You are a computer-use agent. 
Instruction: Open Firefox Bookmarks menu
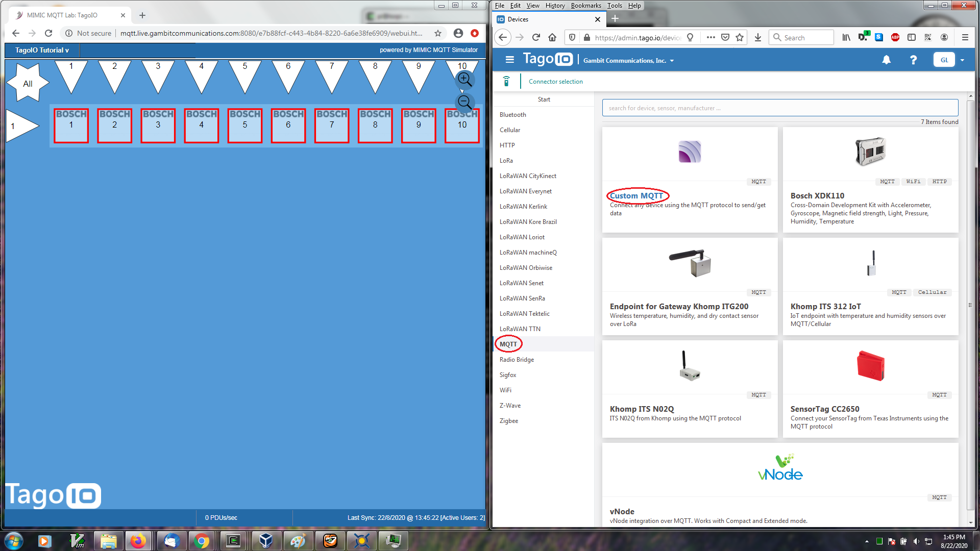point(585,6)
